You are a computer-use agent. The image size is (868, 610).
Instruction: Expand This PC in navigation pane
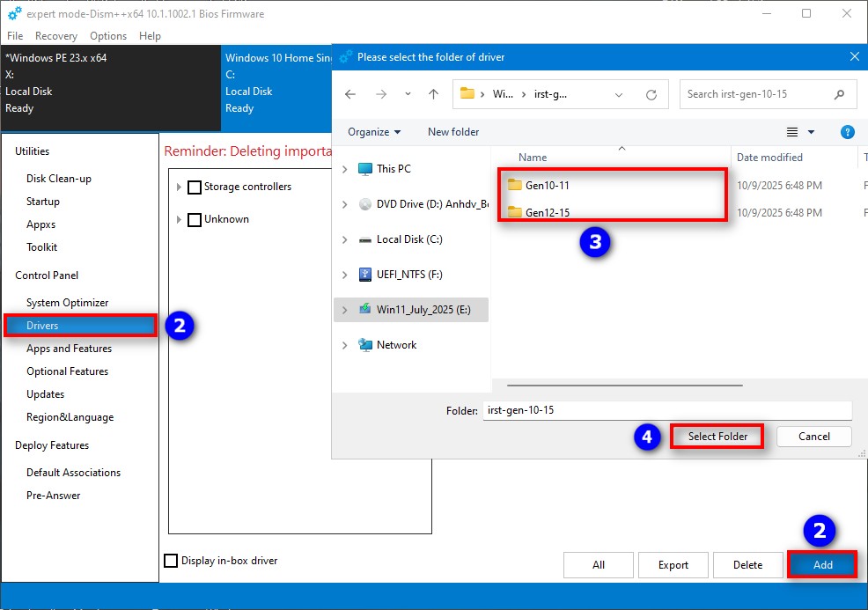[x=344, y=169]
